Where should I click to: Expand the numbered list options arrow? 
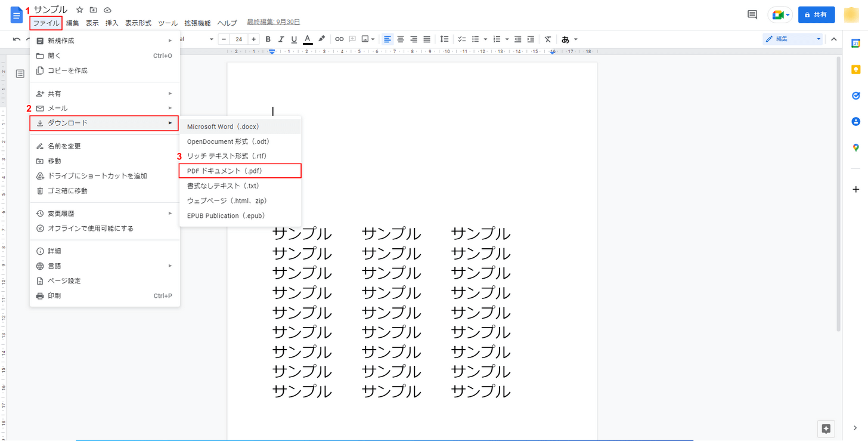pos(507,39)
